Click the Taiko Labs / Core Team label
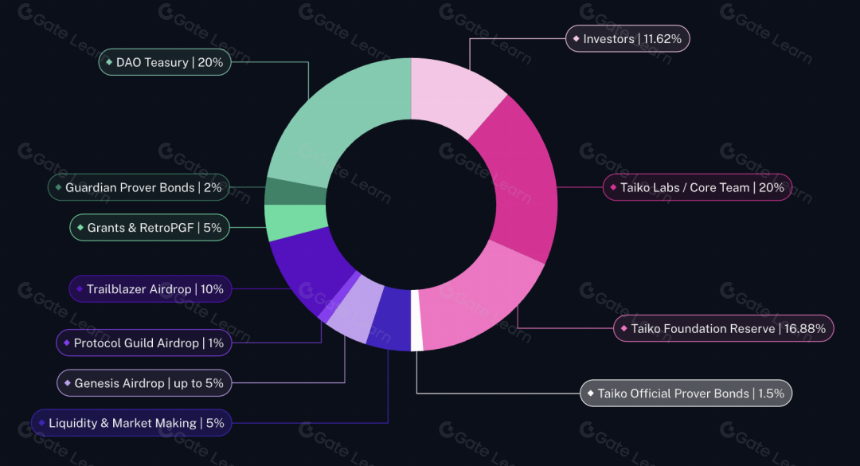This screenshot has height=466, width=860. click(x=698, y=187)
